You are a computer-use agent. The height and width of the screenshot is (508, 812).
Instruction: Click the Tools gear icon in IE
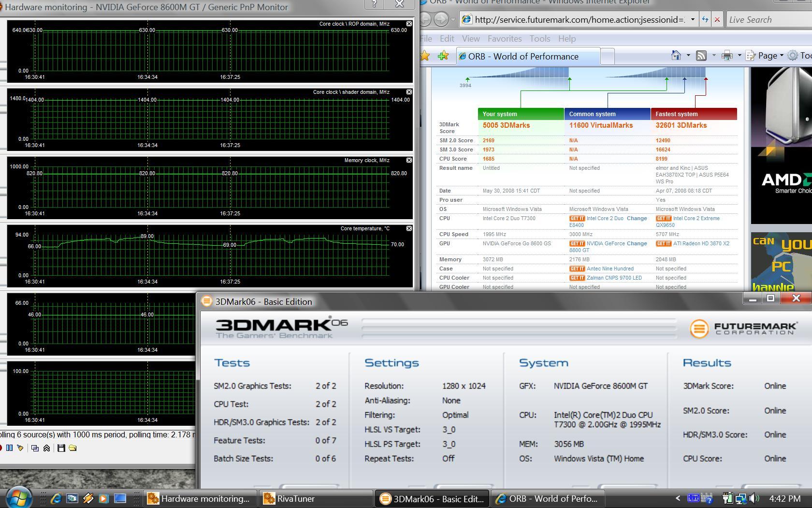pyautogui.click(x=793, y=56)
